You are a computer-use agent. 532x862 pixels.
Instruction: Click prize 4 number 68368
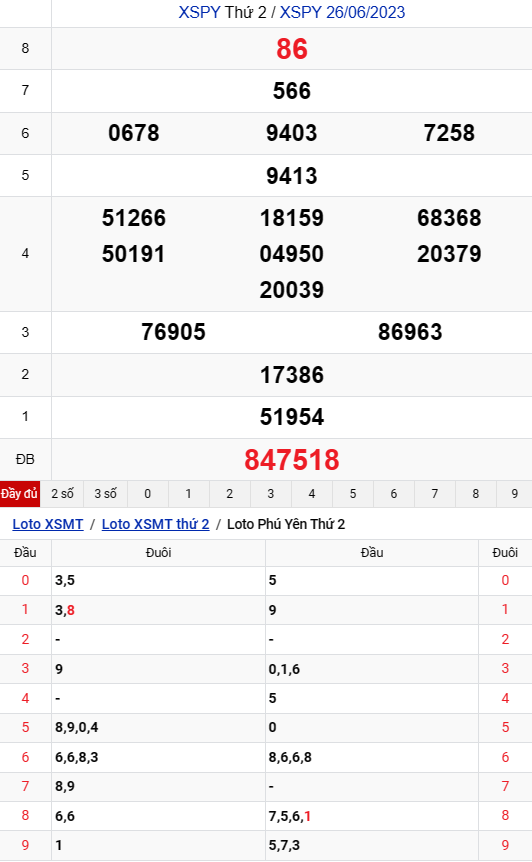point(449,218)
